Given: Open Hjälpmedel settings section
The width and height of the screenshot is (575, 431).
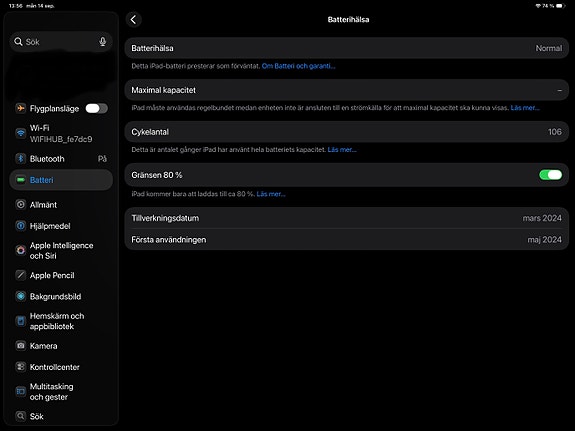Looking at the screenshot, I should point(61,226).
